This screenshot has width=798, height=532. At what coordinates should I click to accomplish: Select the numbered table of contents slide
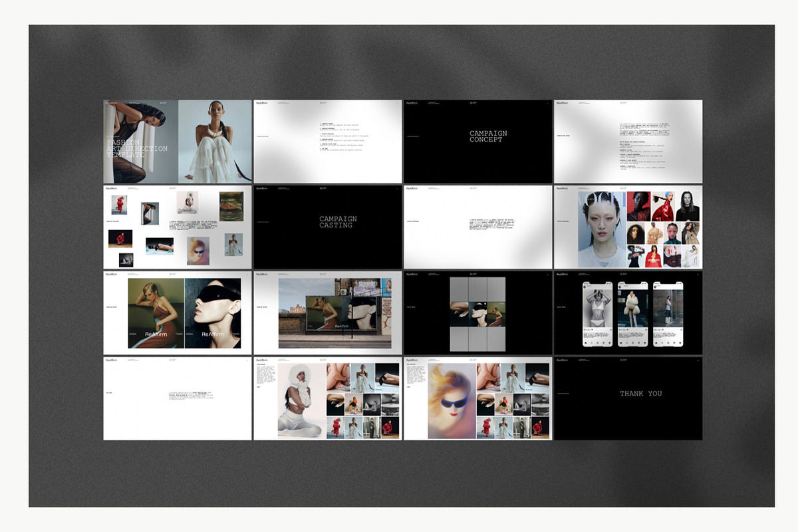[327, 142]
